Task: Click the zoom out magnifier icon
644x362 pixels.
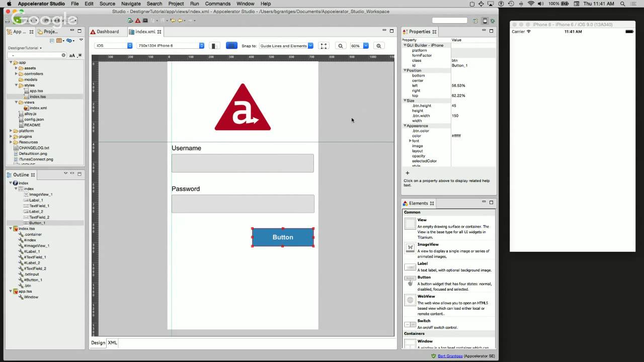Action: [341, 46]
